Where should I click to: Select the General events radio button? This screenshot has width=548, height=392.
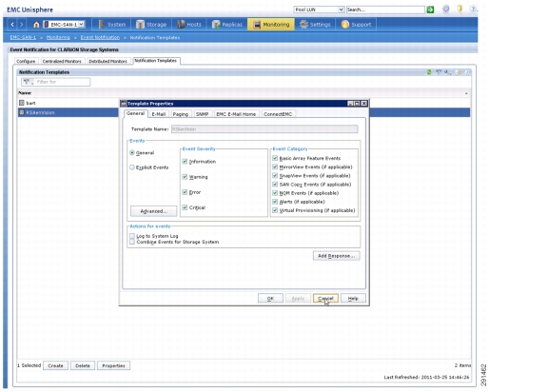tap(132, 153)
